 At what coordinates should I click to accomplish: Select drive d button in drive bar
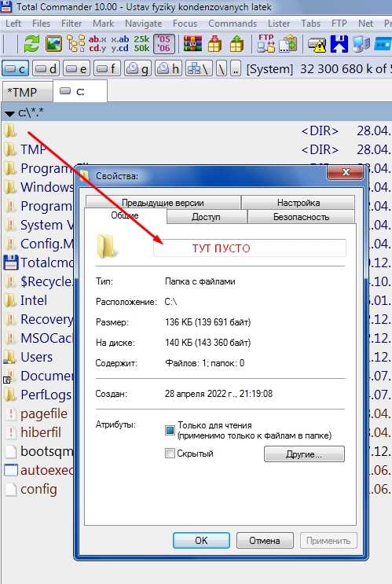[46, 69]
